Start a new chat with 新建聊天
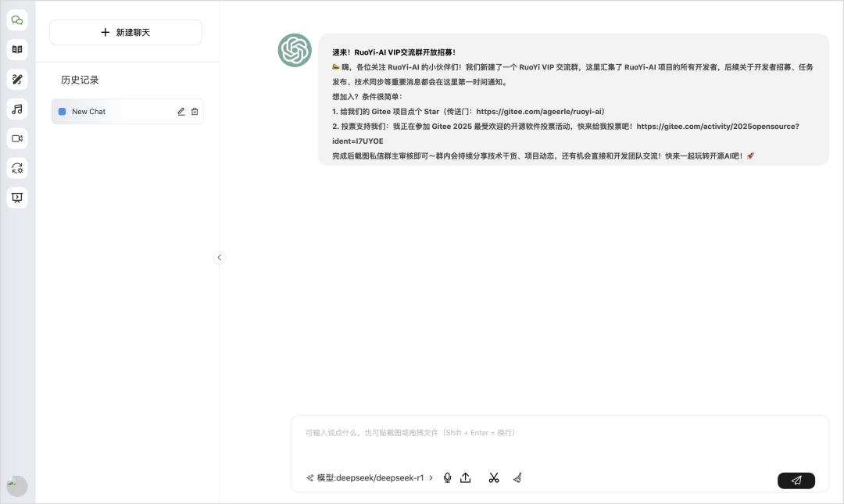 [125, 32]
